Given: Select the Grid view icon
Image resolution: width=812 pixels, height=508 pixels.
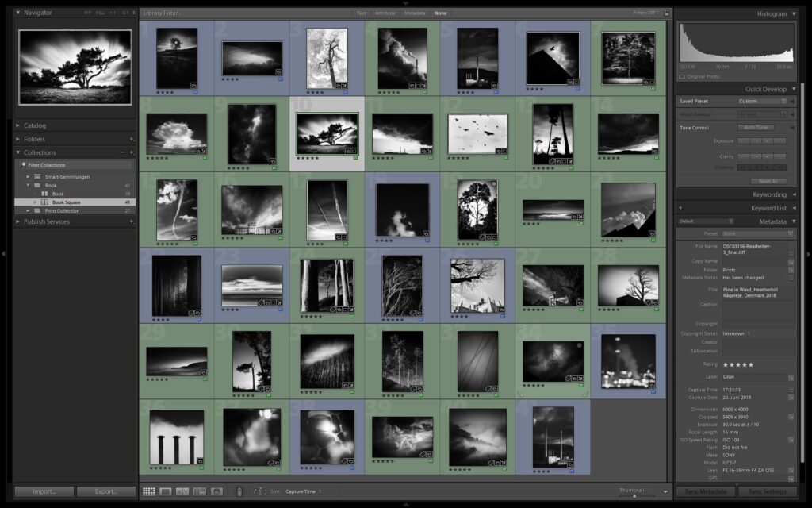Looking at the screenshot, I should tap(149, 491).
